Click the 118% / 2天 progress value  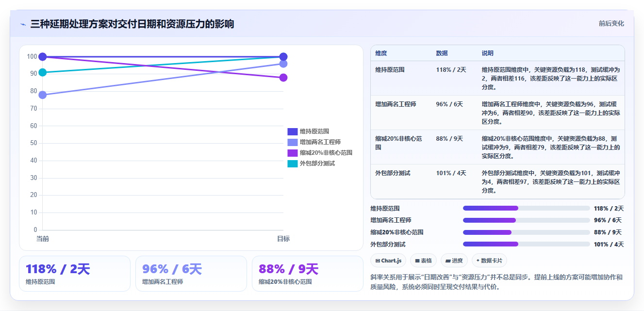click(609, 208)
